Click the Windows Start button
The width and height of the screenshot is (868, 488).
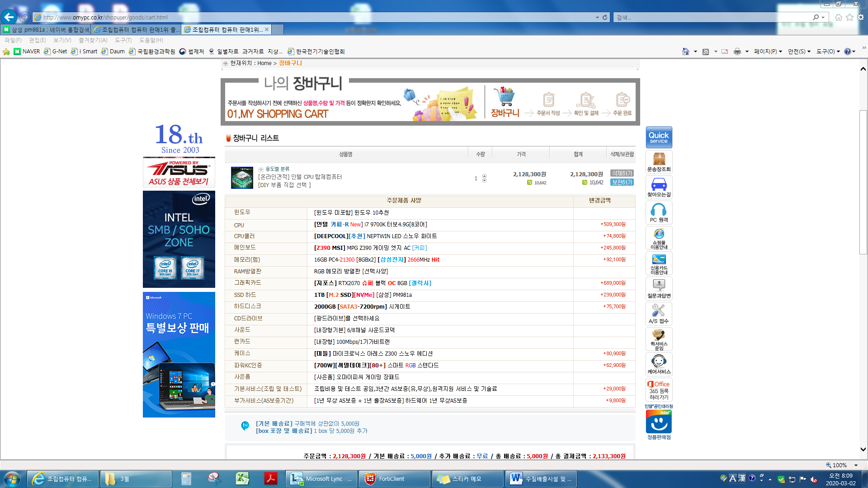12,479
